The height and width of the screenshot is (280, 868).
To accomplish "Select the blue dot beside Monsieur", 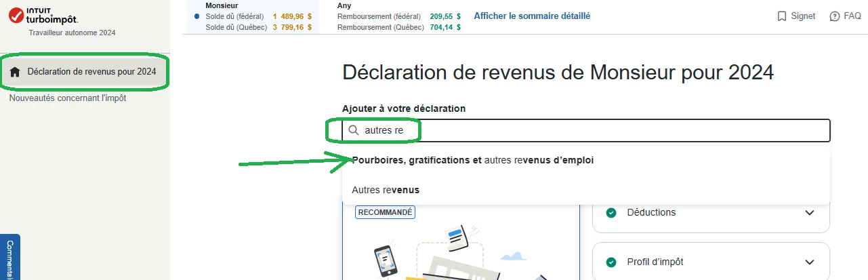I will click(x=197, y=16).
